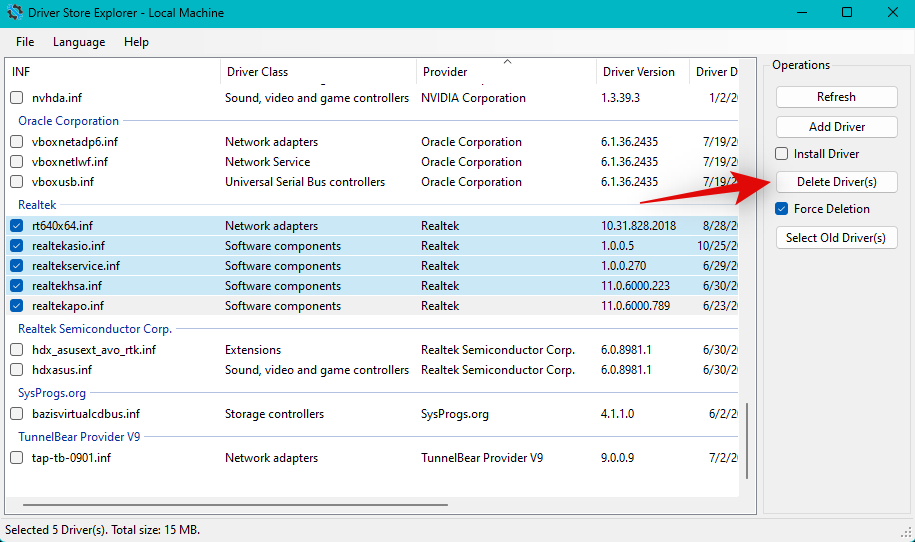The image size is (915, 542).
Task: Sort by the Driver Version column header
Action: 638,72
